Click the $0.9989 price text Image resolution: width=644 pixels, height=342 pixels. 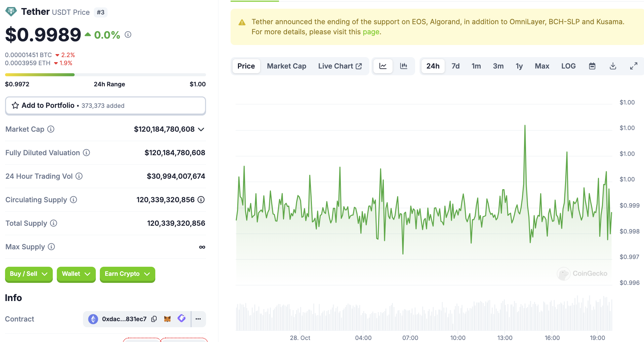tap(43, 35)
